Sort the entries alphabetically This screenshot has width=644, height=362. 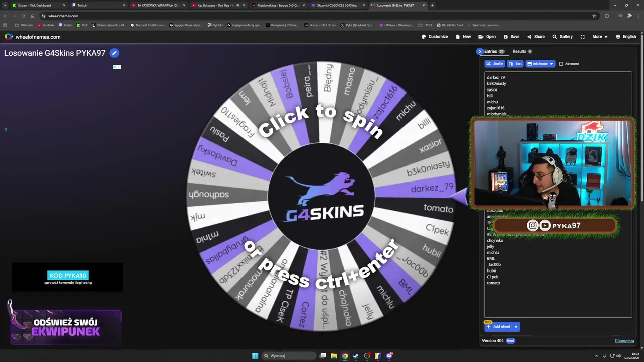coord(515,64)
